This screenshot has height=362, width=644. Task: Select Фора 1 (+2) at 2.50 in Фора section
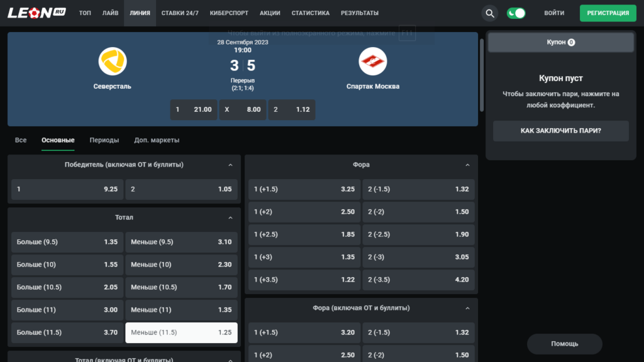(x=304, y=212)
